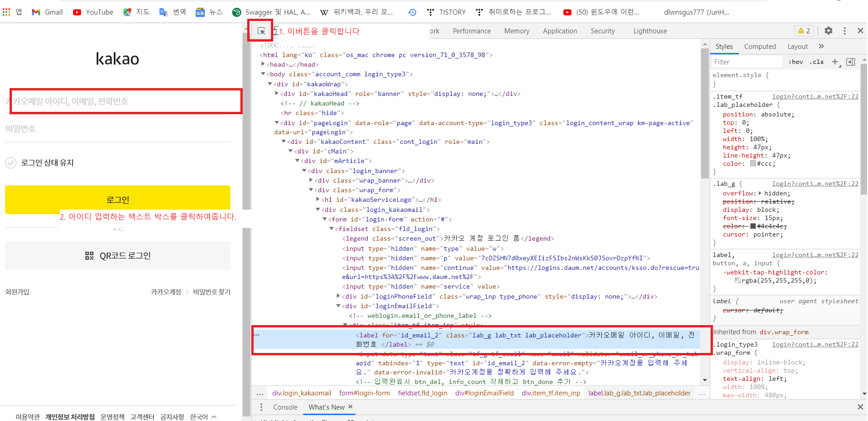Collapse the div#kakaoWrap node
Screen dimensions: 868x421
click(x=270, y=84)
